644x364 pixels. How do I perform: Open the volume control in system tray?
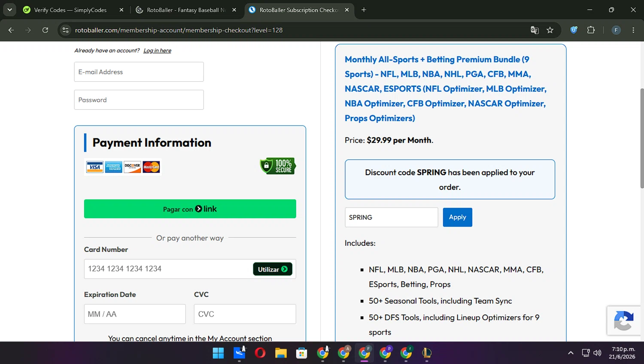coord(597,353)
